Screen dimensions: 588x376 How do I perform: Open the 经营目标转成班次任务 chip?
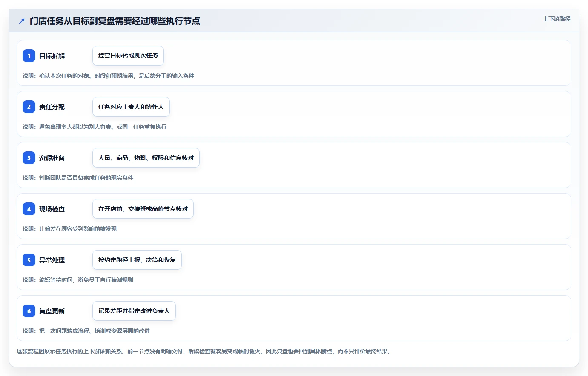pyautogui.click(x=128, y=56)
